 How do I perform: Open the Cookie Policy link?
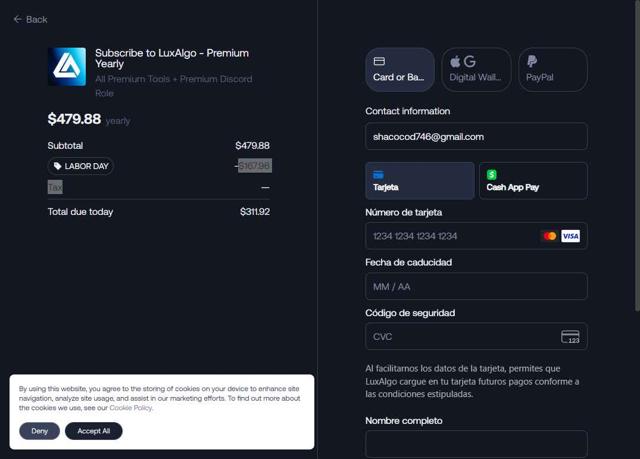pyautogui.click(x=131, y=408)
